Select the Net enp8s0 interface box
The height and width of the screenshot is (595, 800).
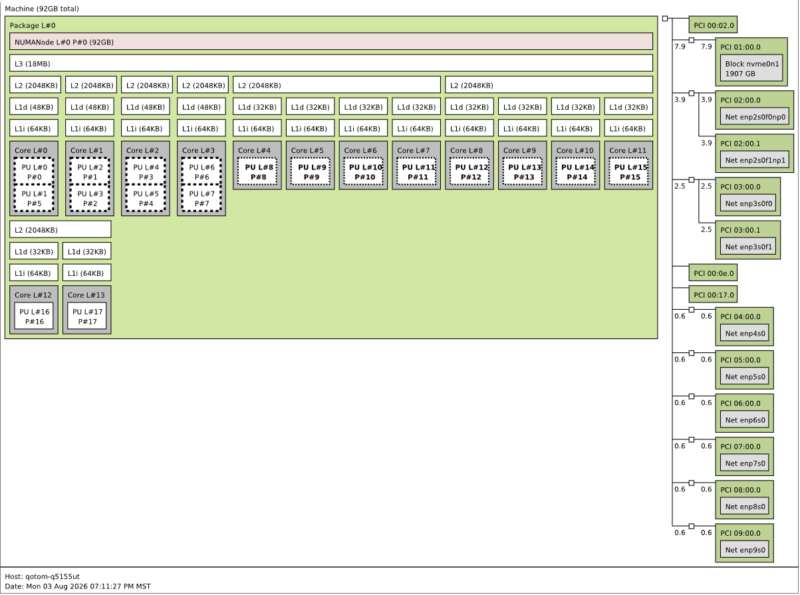point(745,507)
